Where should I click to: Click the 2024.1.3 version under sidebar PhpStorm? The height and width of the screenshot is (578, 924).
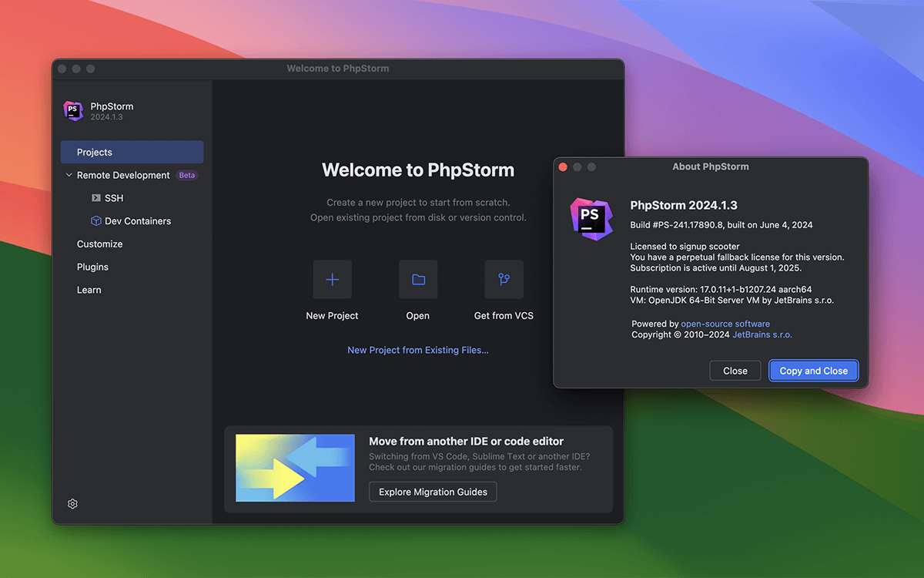point(106,117)
